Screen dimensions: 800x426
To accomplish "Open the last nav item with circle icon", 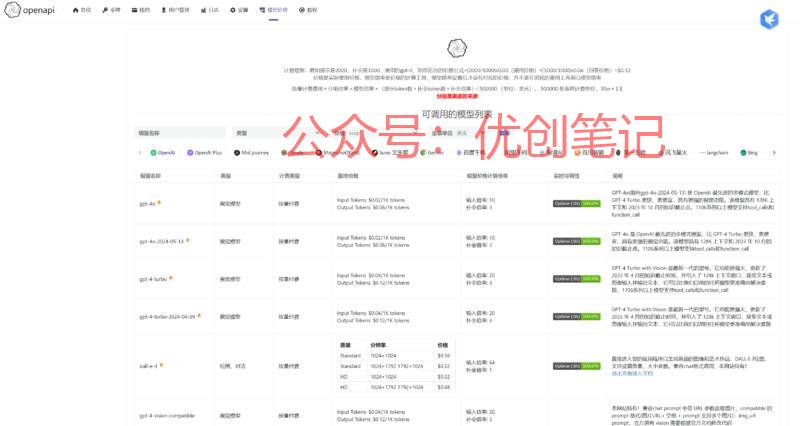I will (x=308, y=10).
